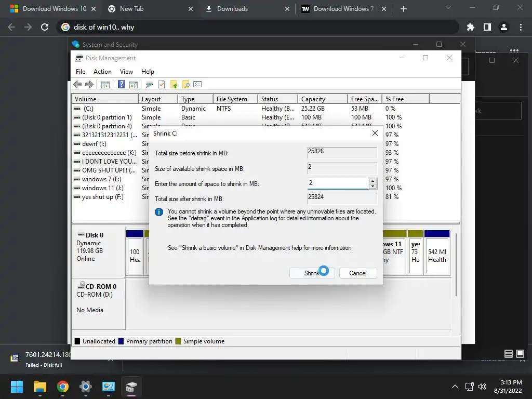Viewport: 532px width, 399px height.
Task: Click the Connect/Rescan disk key toolbar icon
Action: pos(149,85)
